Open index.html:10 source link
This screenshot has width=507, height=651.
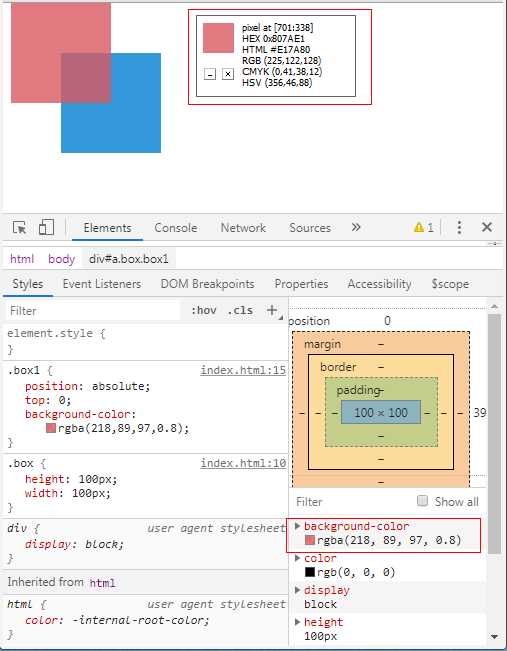pyautogui.click(x=243, y=463)
